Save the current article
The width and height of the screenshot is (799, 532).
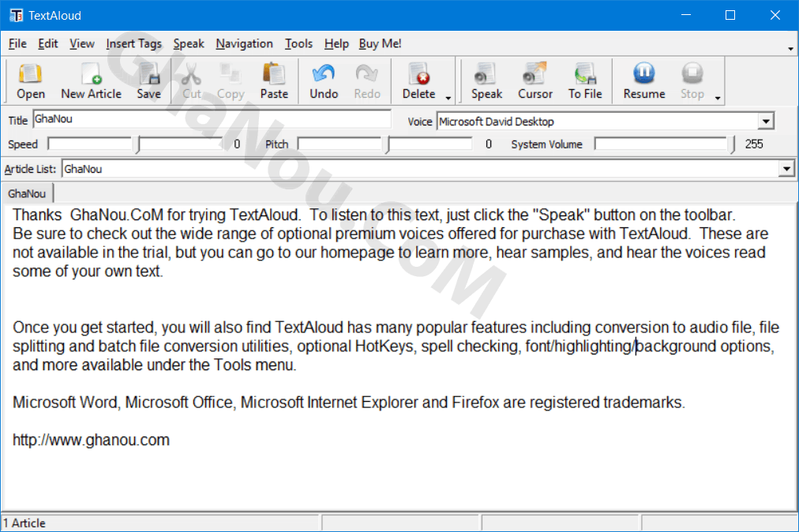[x=148, y=81]
